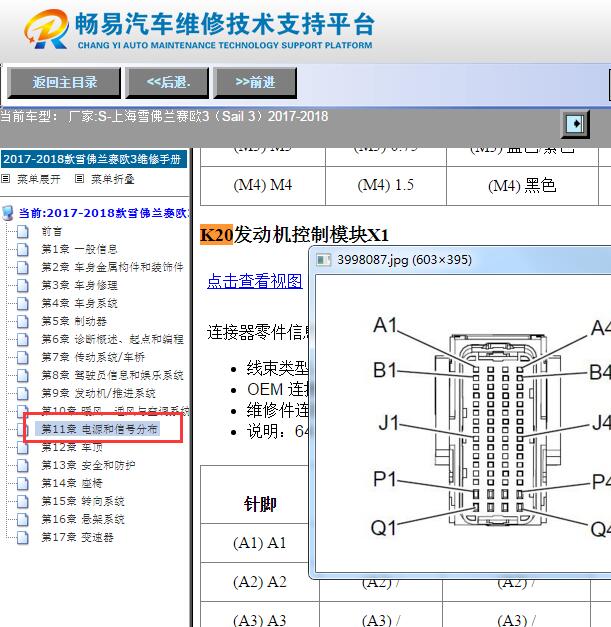Click the K20发动机控制模块X1 heading
Image resolution: width=611 pixels, height=627 pixels.
[294, 234]
